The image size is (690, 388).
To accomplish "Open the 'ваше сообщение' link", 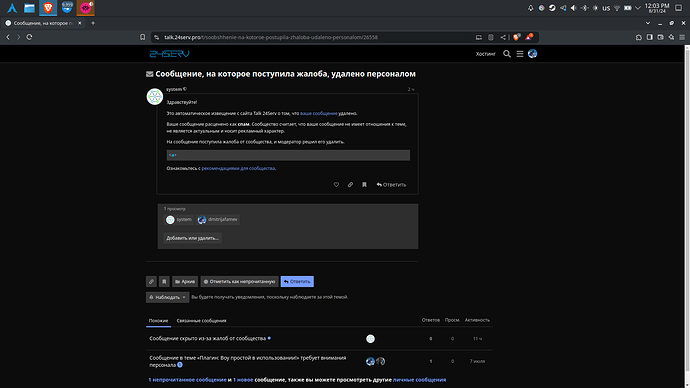I will coord(319,113).
